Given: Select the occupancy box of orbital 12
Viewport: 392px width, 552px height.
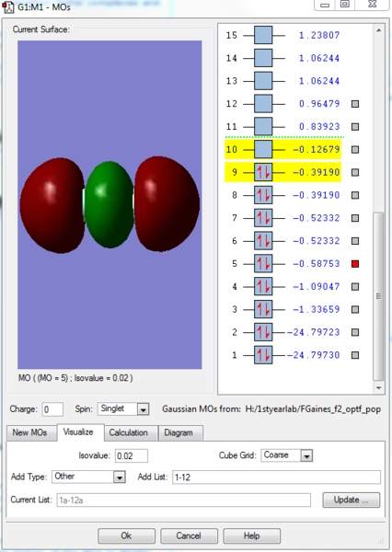Looking at the screenshot, I should coord(263,104).
